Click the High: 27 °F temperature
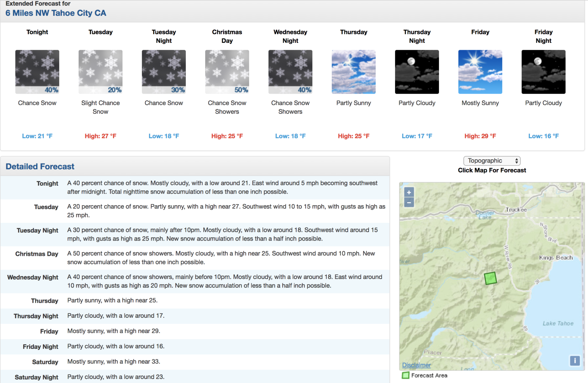The height and width of the screenshot is (383, 588). pyautogui.click(x=100, y=136)
